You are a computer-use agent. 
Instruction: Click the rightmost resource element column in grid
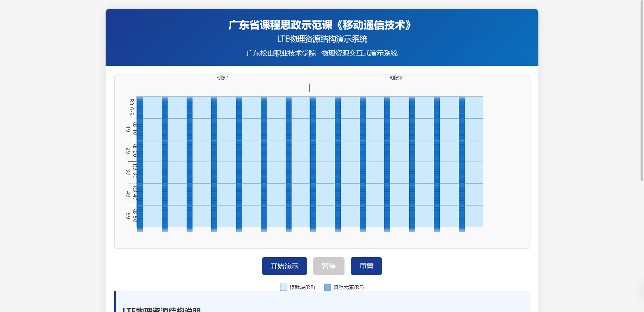(x=462, y=163)
